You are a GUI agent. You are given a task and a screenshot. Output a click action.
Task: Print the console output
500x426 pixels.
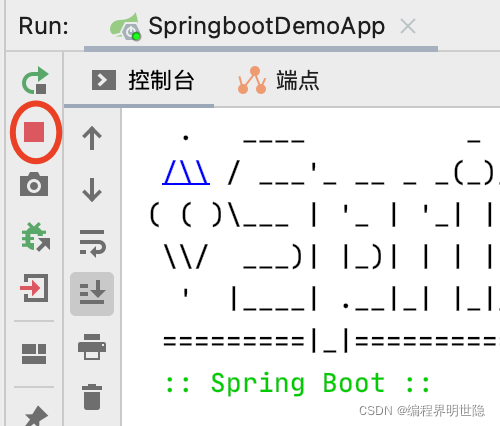(x=92, y=347)
